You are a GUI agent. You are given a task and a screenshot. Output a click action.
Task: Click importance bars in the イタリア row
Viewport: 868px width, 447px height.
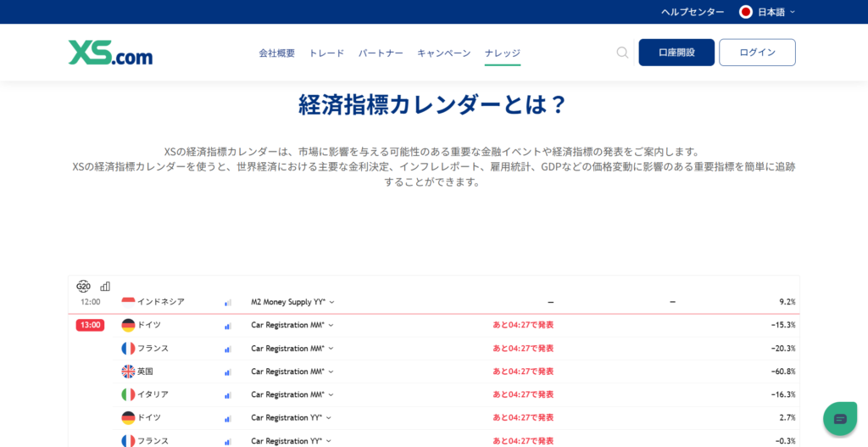point(227,395)
